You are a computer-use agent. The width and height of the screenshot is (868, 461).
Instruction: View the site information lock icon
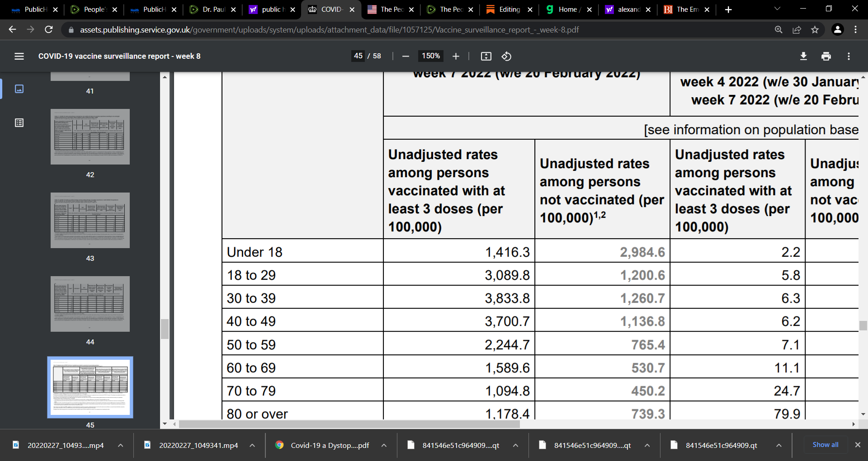pyautogui.click(x=71, y=30)
